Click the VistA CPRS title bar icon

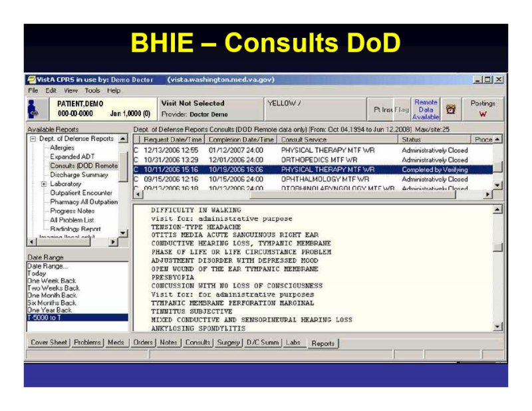pos(31,80)
